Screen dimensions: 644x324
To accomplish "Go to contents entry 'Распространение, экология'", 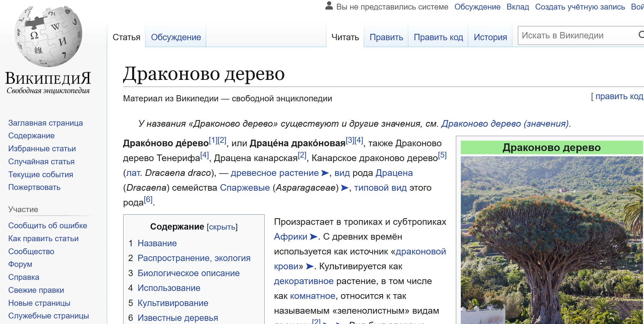I will coord(194,258).
